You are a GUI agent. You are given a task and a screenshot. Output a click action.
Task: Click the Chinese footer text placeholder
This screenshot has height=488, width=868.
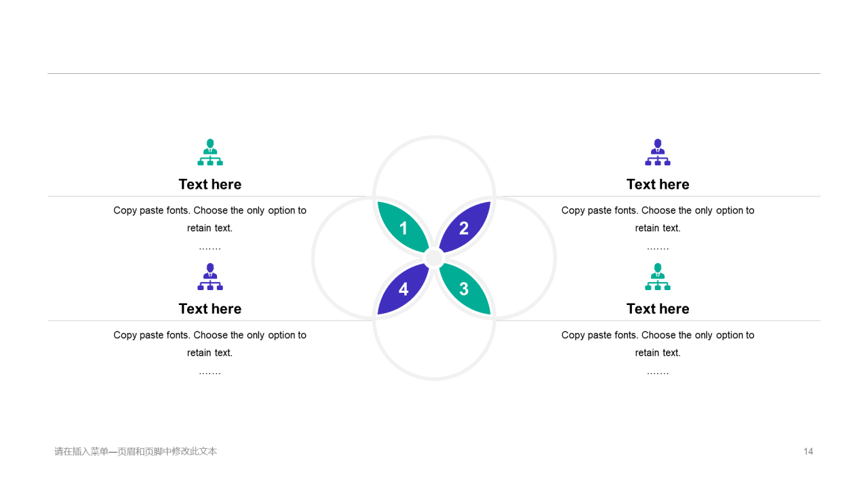136,451
